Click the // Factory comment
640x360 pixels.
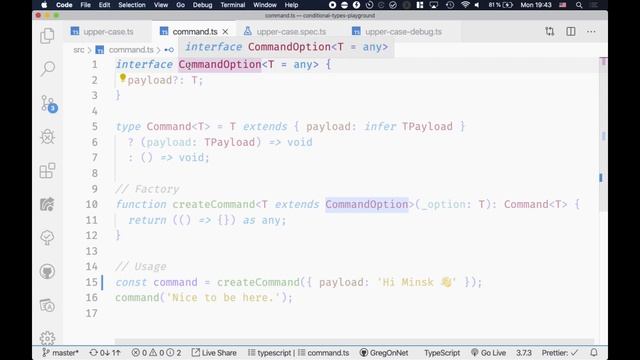147,189
